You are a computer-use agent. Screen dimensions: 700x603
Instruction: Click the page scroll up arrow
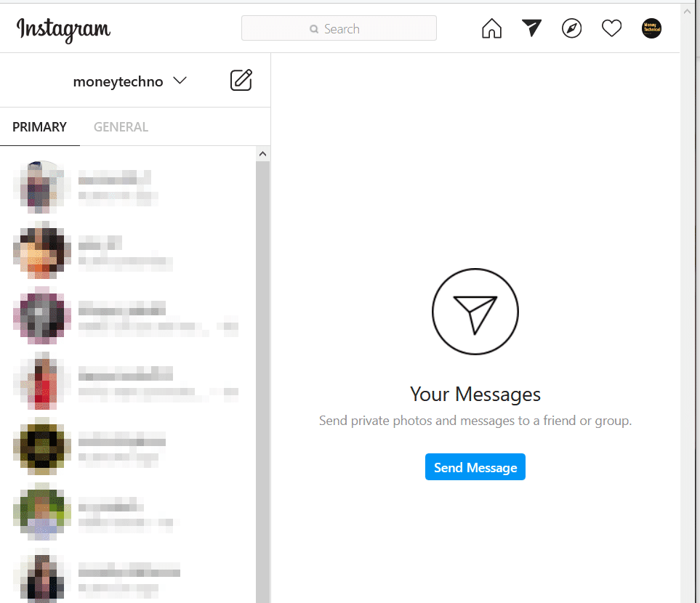pyautogui.click(x=687, y=12)
